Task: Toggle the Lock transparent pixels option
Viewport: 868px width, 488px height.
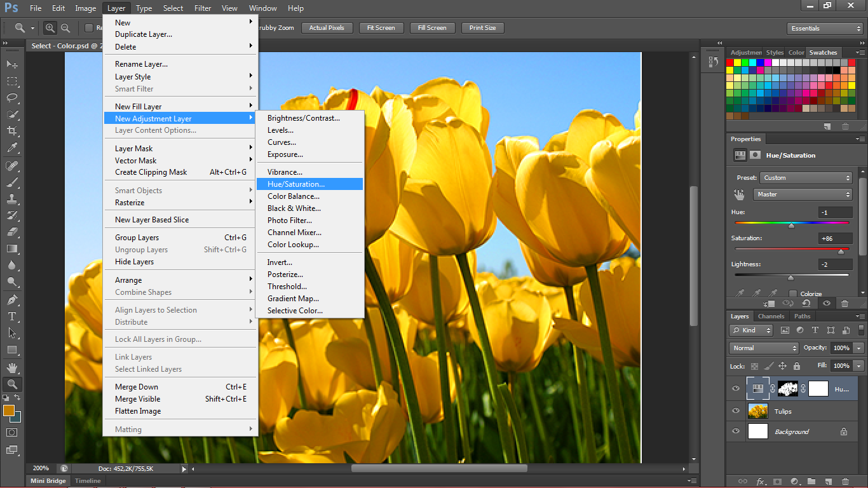Action: tap(754, 366)
